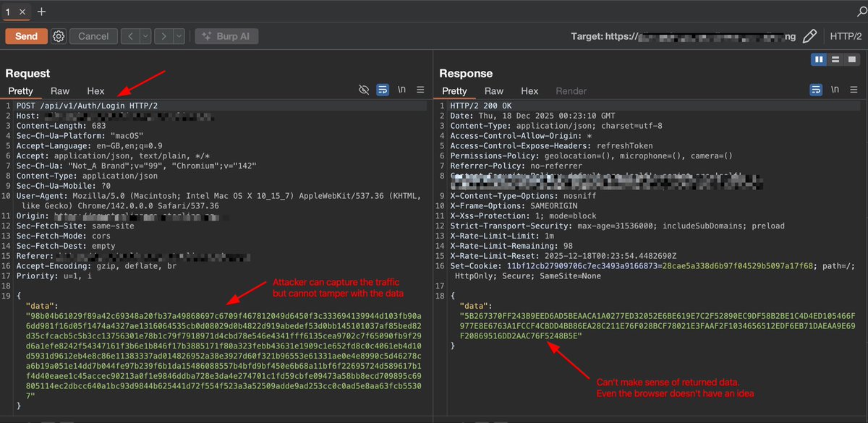868x423 pixels.
Task: Open the forward-arrow history dropdown
Action: click(179, 35)
